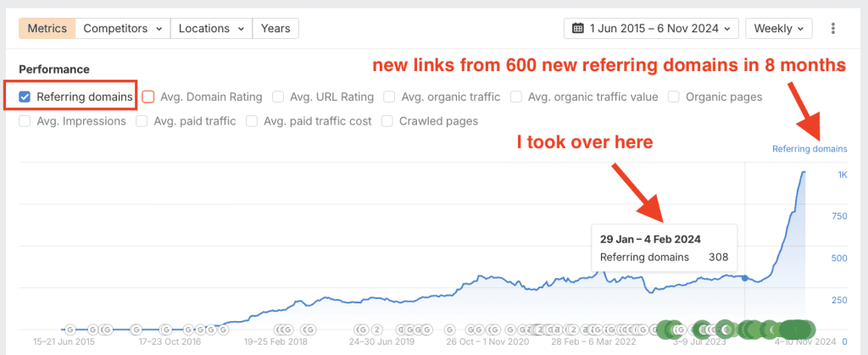This screenshot has width=868, height=355.
Task: Open the three-dot more options menu
Action: click(833, 28)
